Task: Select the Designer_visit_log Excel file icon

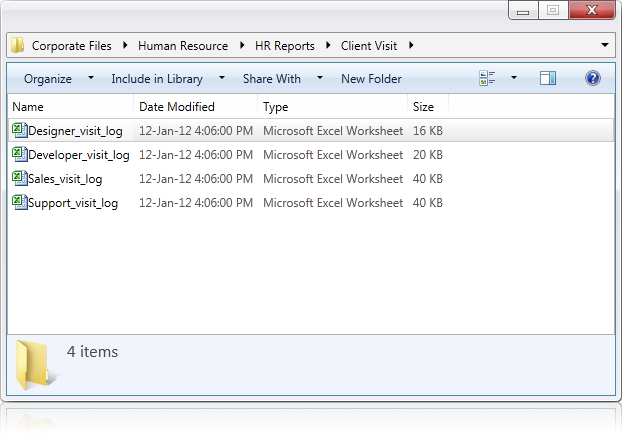Action: [x=19, y=130]
